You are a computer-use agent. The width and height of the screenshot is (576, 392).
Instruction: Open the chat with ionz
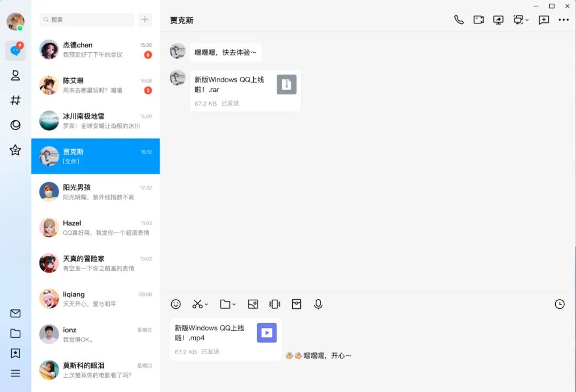tap(95, 334)
